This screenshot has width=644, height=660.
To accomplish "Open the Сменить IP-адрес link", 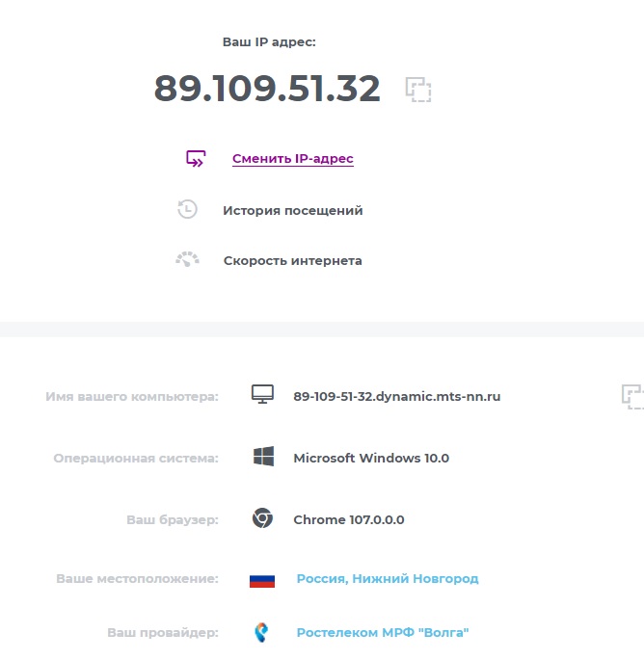I will [293, 159].
